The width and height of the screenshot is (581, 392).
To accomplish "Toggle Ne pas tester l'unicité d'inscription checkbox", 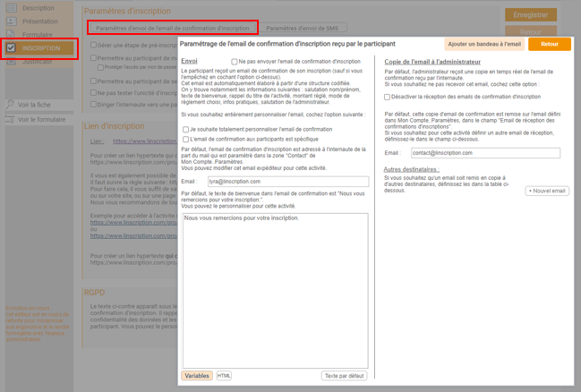I will coord(94,92).
